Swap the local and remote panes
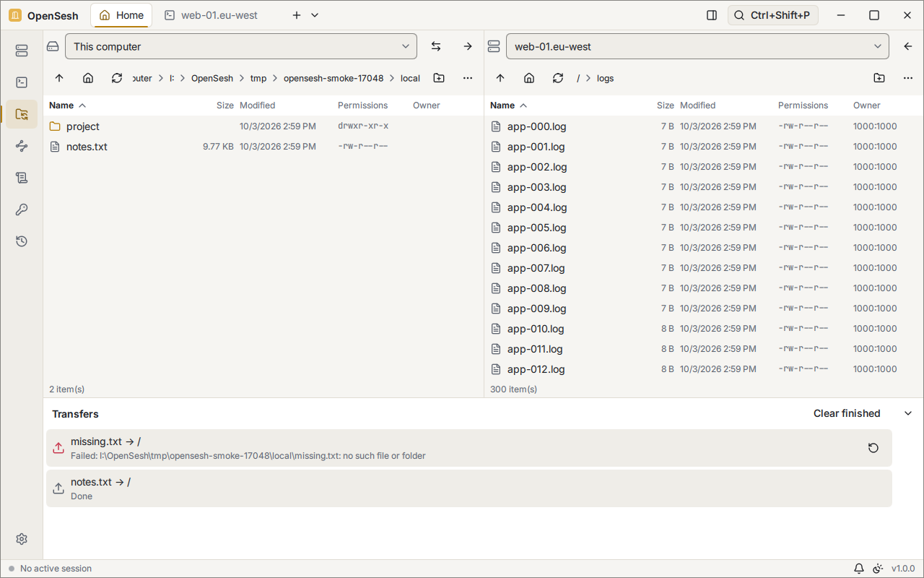Image resolution: width=924 pixels, height=578 pixels. (436, 46)
